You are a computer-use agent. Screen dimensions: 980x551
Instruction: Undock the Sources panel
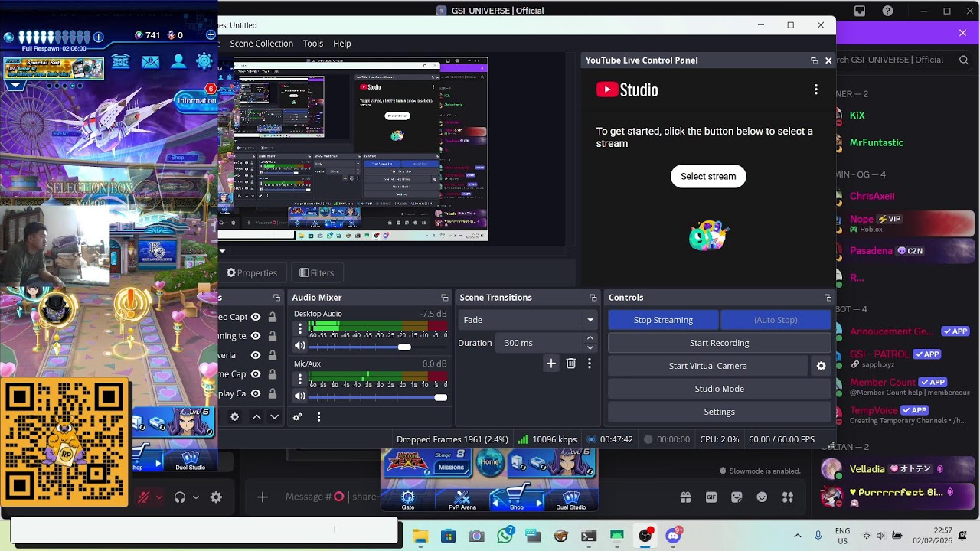pos(276,298)
